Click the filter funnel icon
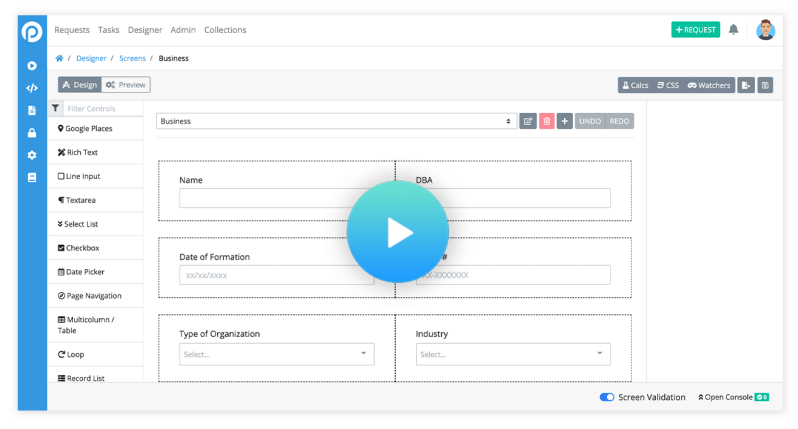The height and width of the screenshot is (429, 798). coord(55,108)
